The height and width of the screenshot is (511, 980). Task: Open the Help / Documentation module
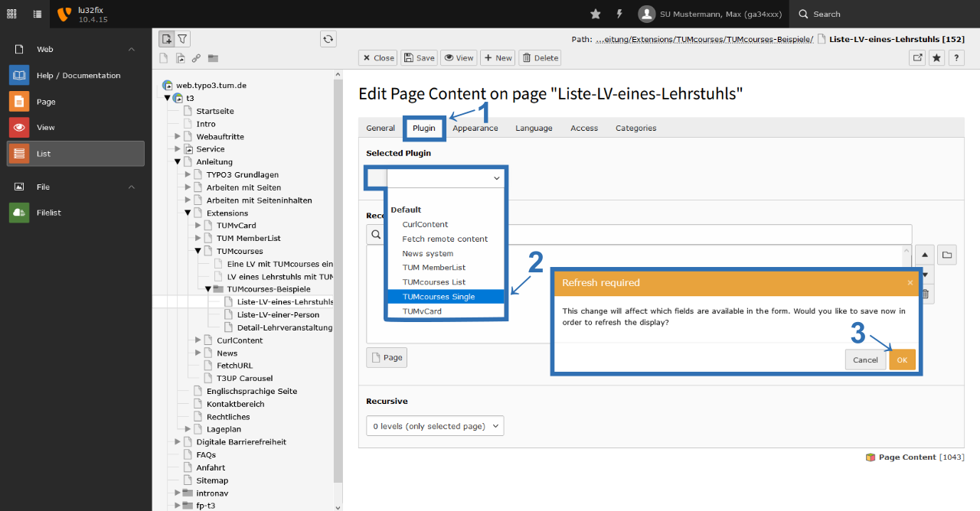tap(76, 76)
